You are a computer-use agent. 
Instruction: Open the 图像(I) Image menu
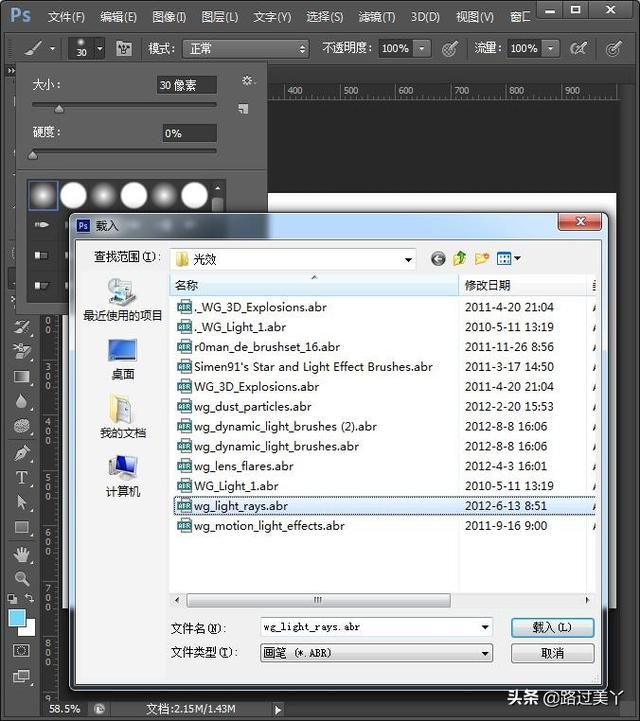(169, 17)
